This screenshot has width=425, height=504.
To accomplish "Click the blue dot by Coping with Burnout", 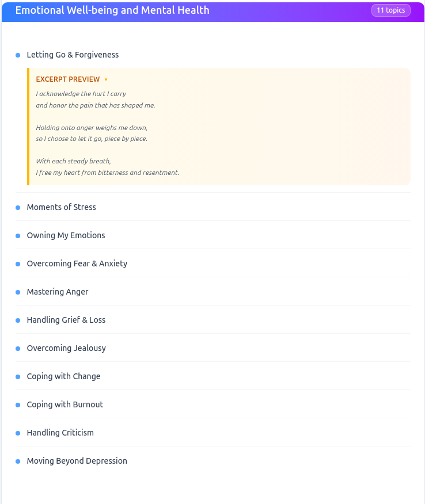I will click(x=18, y=405).
